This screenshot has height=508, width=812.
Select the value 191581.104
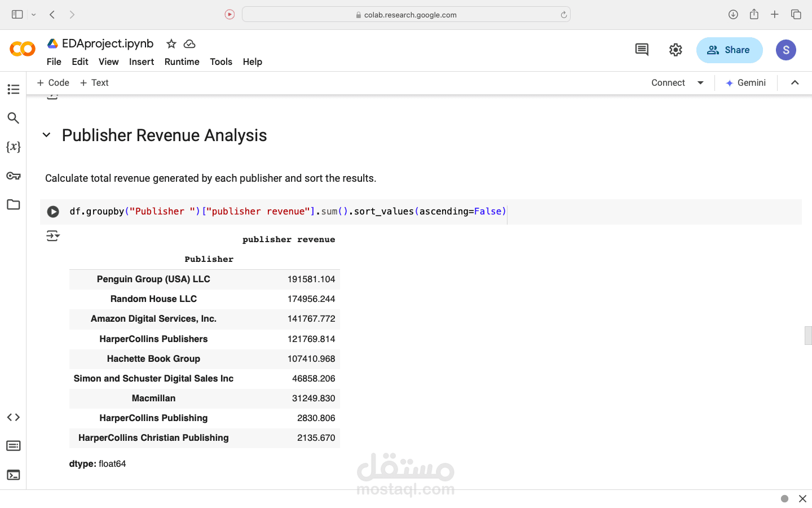(311, 279)
